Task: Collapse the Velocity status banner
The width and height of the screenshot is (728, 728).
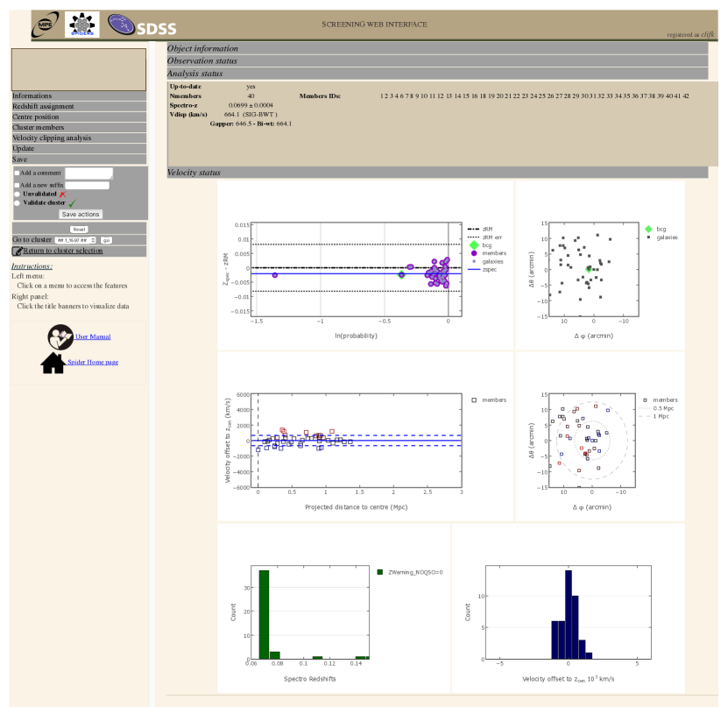Action: (x=437, y=173)
